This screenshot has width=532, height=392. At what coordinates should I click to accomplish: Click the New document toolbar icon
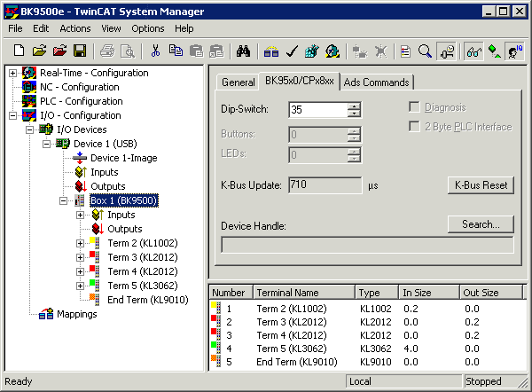[19, 51]
